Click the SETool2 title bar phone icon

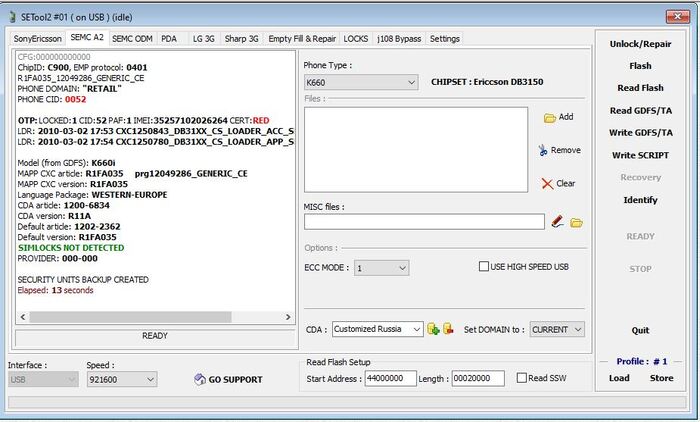[x=12, y=17]
